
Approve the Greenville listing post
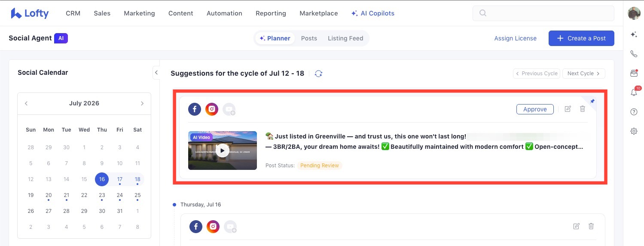(535, 109)
